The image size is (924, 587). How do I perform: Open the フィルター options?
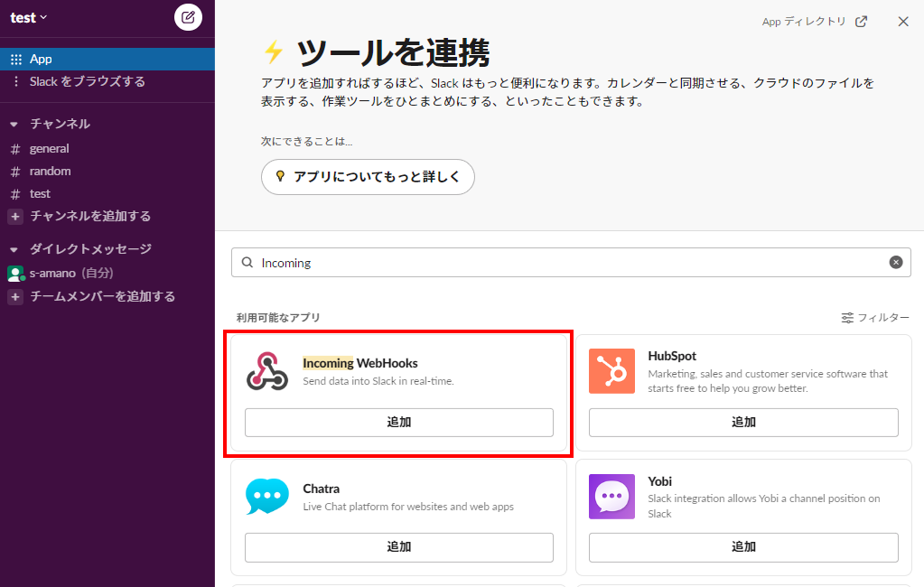875,318
